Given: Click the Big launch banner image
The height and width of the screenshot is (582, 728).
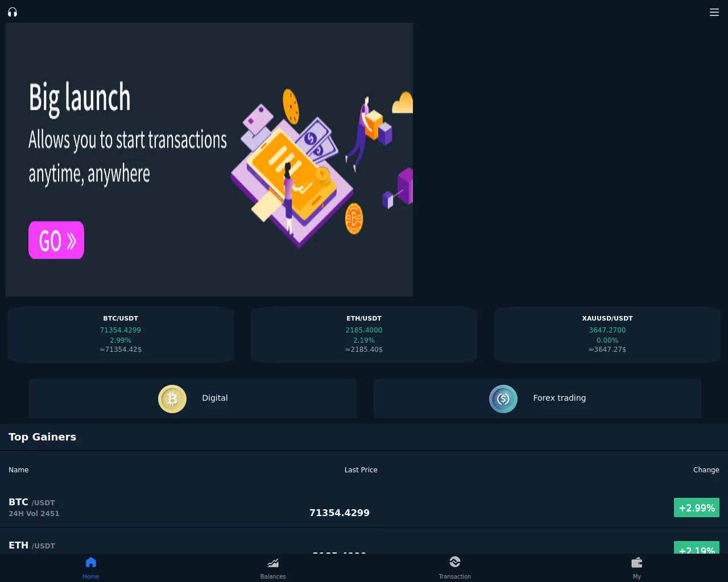Looking at the screenshot, I should click(x=209, y=160).
